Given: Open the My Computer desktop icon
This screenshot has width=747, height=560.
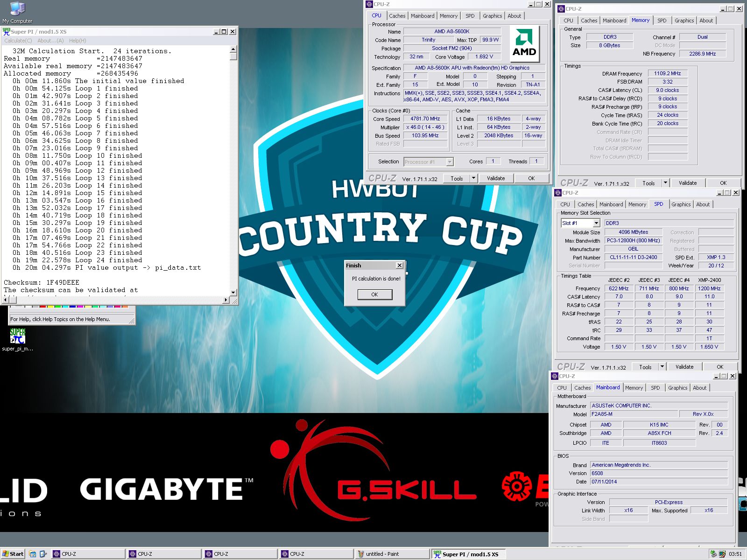Looking at the screenshot, I should click(17, 13).
